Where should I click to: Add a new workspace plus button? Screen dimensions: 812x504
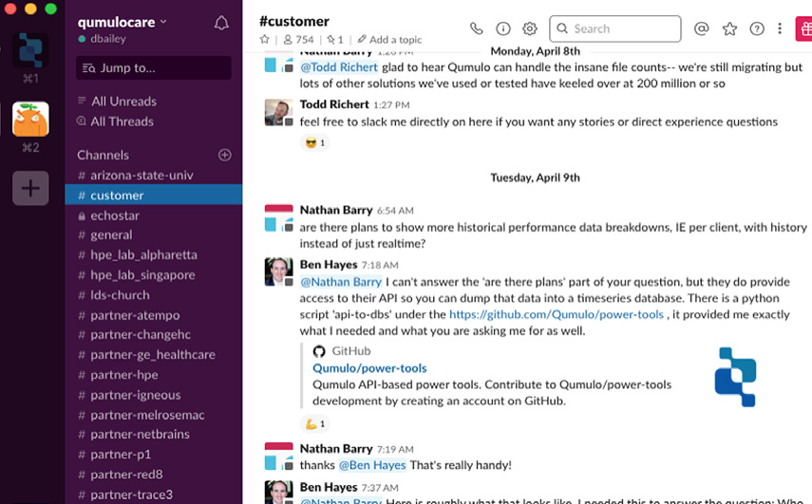point(30,188)
